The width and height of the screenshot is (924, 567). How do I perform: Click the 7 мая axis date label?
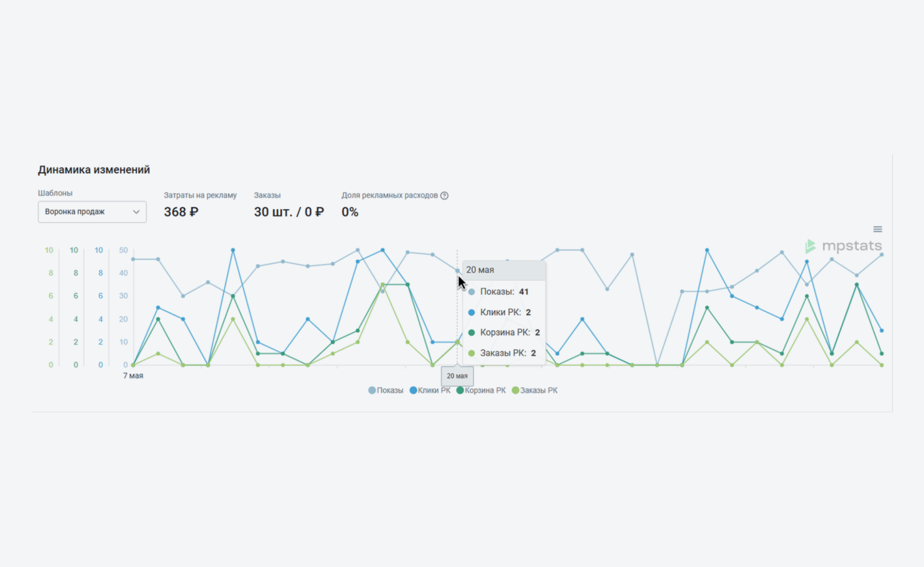point(133,376)
